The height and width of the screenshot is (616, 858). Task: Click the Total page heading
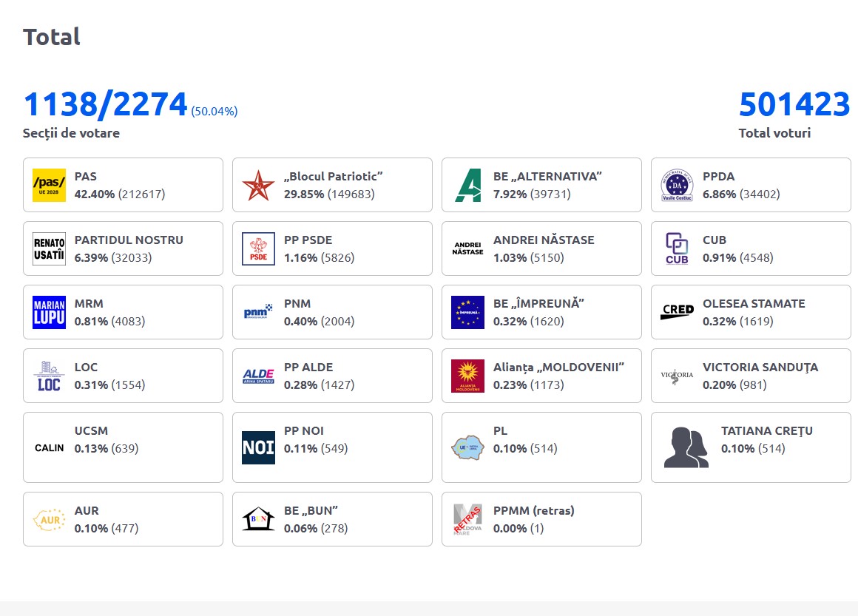click(52, 37)
